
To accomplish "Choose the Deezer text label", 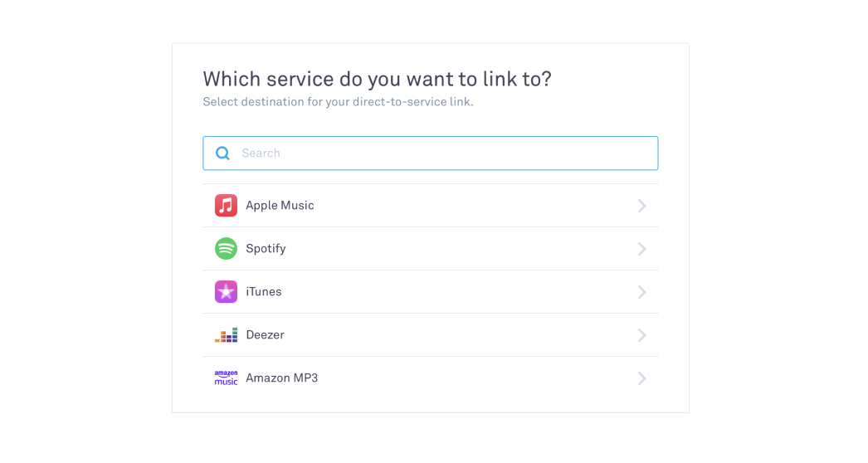I will tap(266, 335).
